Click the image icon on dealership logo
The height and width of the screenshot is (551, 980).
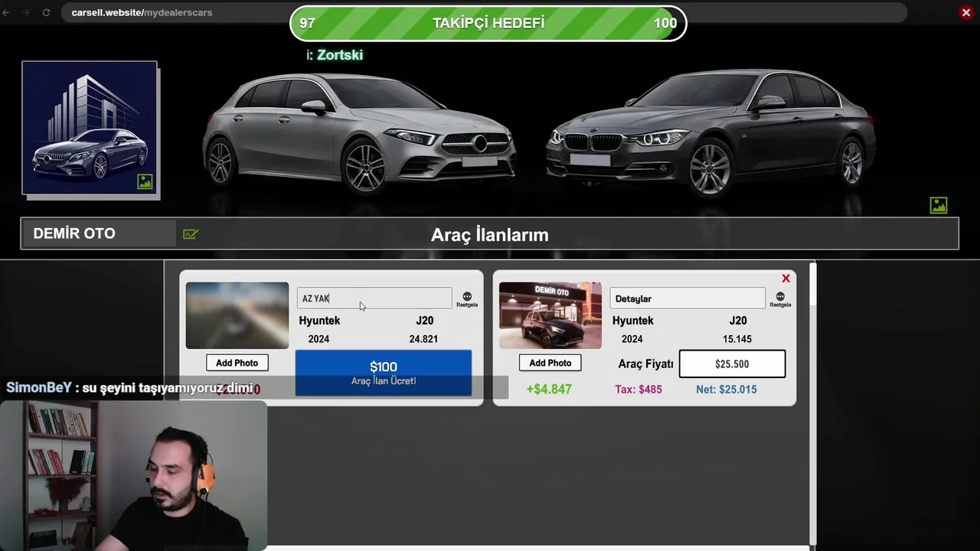coord(145,181)
